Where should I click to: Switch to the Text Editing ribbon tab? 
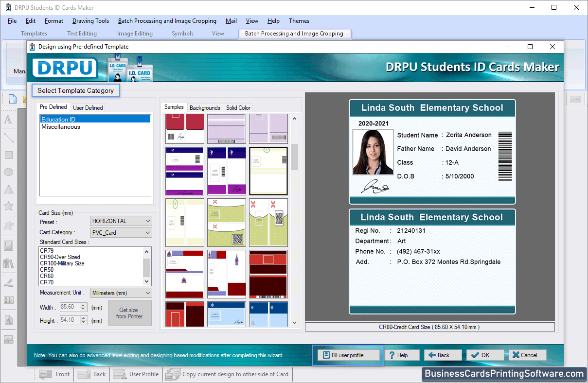tap(82, 34)
